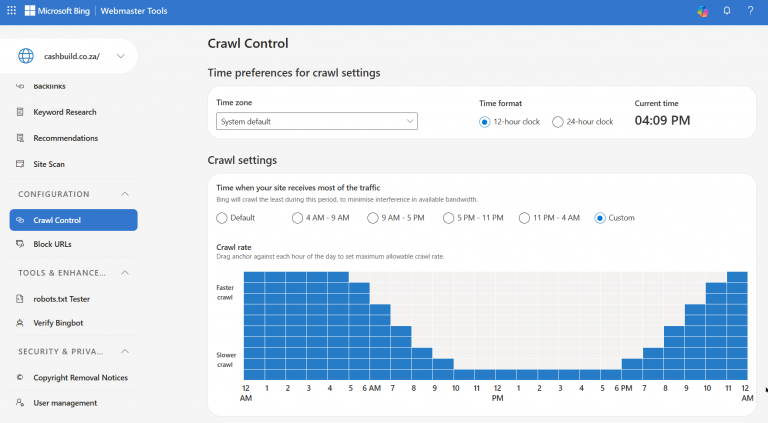Select the 5 PM - 11 PM option
768x423 pixels.
pyautogui.click(x=448, y=218)
